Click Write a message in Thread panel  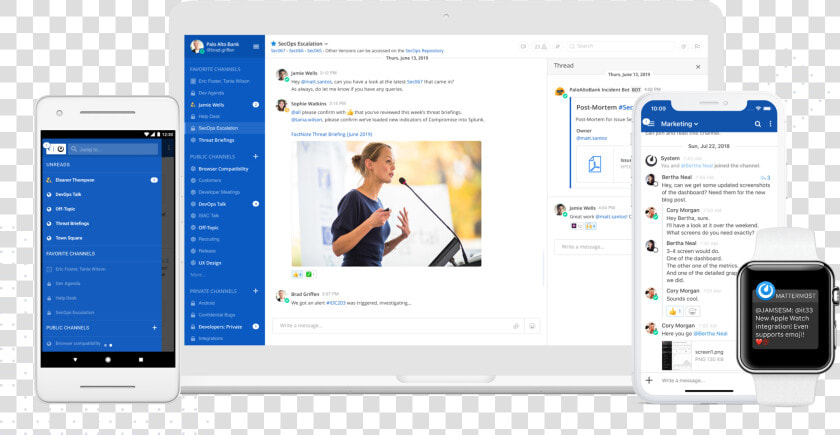[594, 247]
